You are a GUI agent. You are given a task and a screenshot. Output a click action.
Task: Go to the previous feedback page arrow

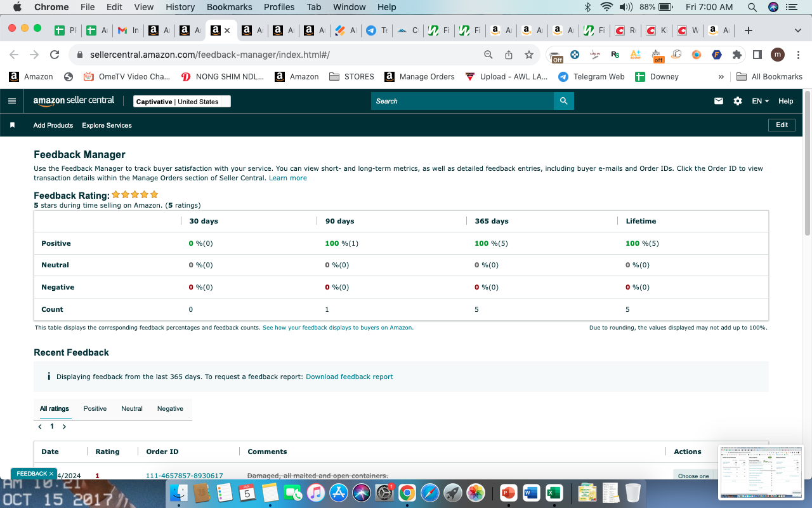40,427
